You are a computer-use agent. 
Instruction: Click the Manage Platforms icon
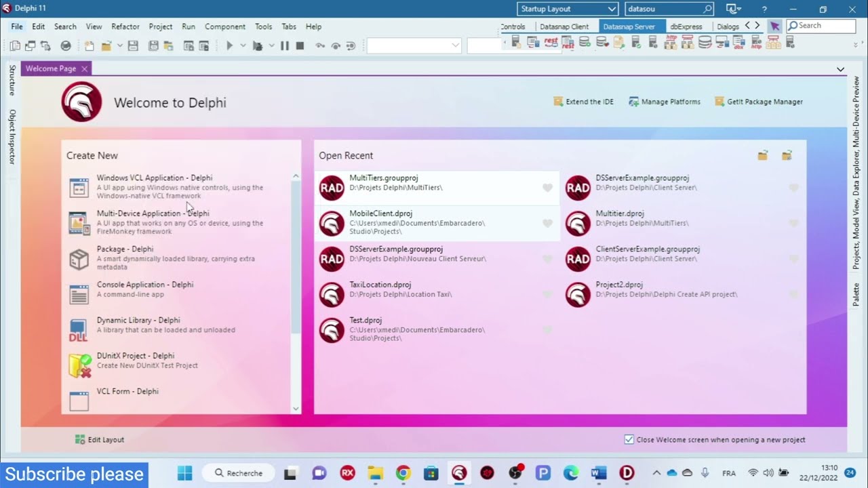[633, 102]
